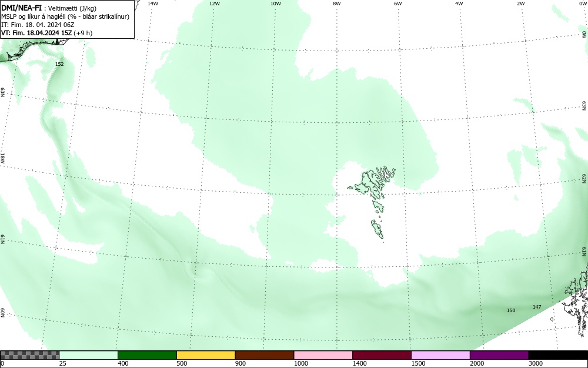
Task: Click the legend value "500"
Action: 182,363
